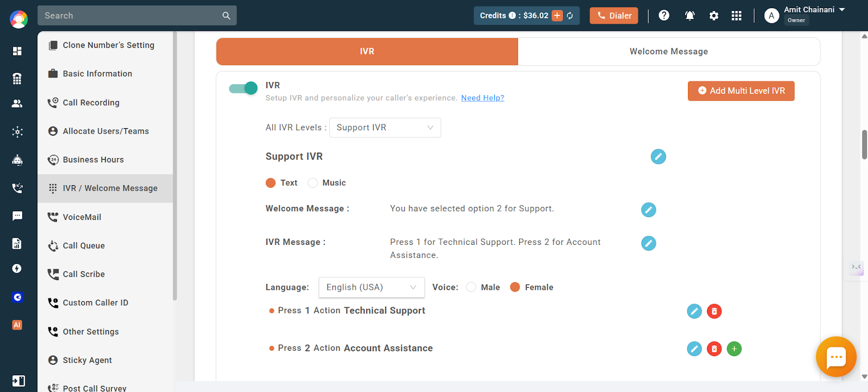Image resolution: width=868 pixels, height=392 pixels.
Task: Edit the Support IVR name pencil icon
Action: pyautogui.click(x=658, y=156)
